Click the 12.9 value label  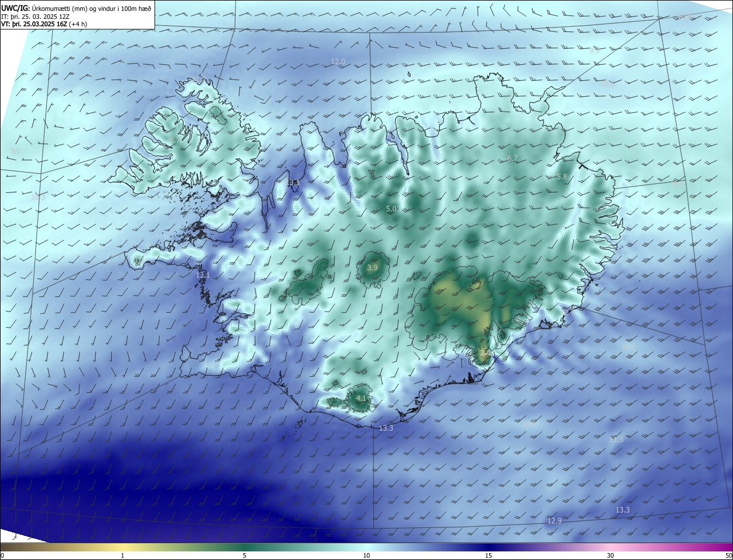pyautogui.click(x=554, y=520)
